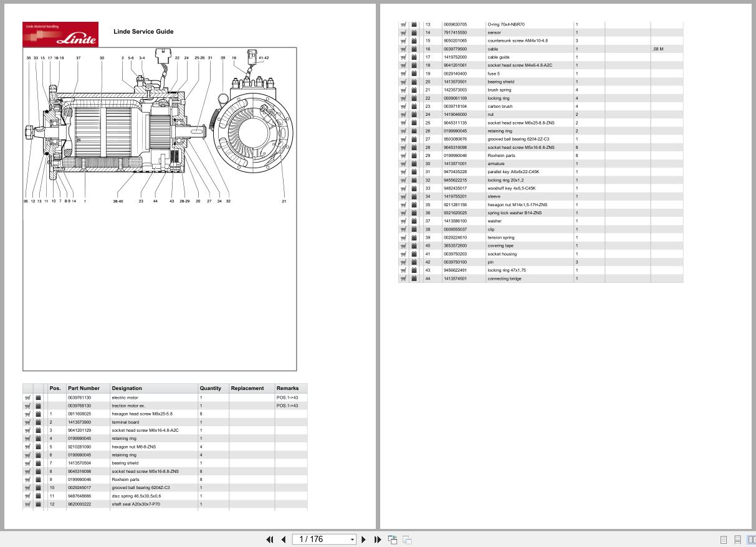756x547 pixels.
Task: Jump to the last page of the document
Action: 378,539
